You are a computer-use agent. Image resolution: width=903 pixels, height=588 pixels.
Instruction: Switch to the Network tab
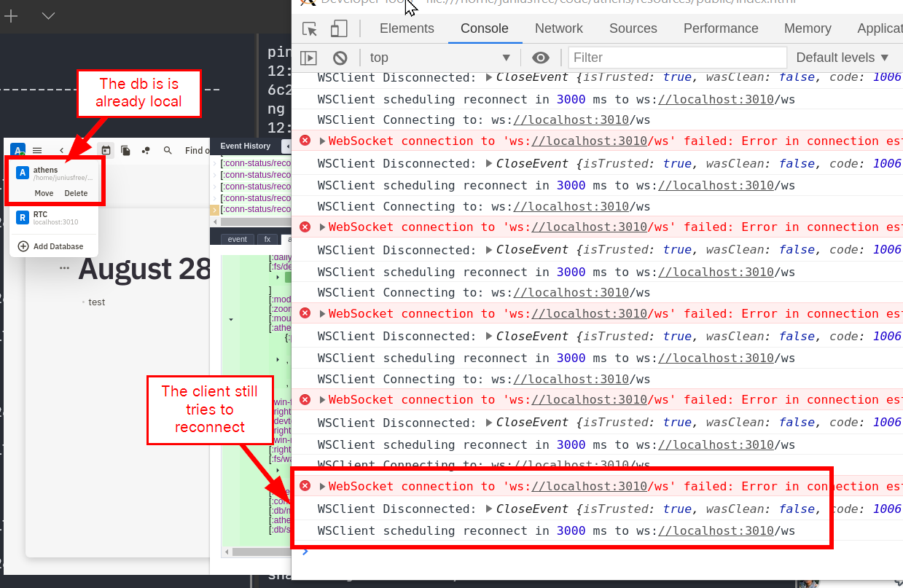click(558, 28)
